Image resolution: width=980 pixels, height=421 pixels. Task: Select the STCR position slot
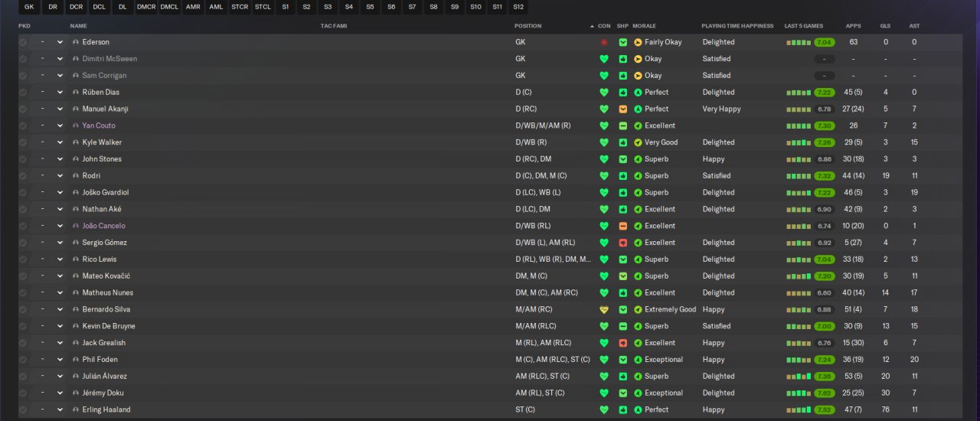[x=240, y=7]
